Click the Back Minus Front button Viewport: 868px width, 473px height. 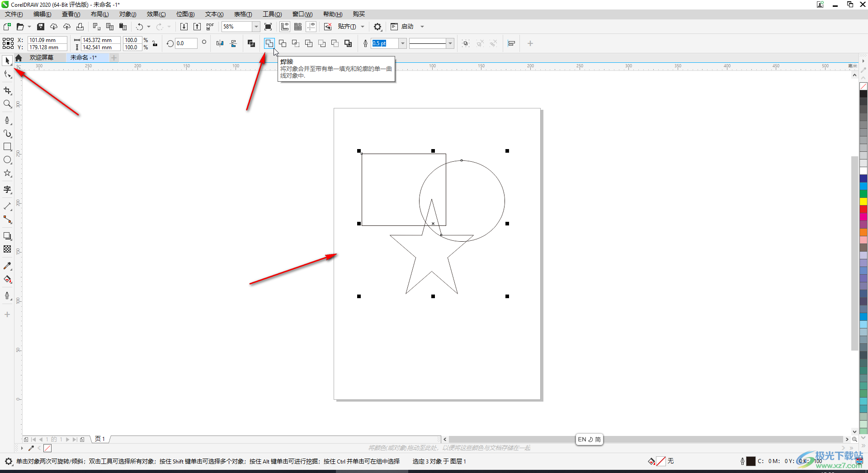[x=335, y=43]
